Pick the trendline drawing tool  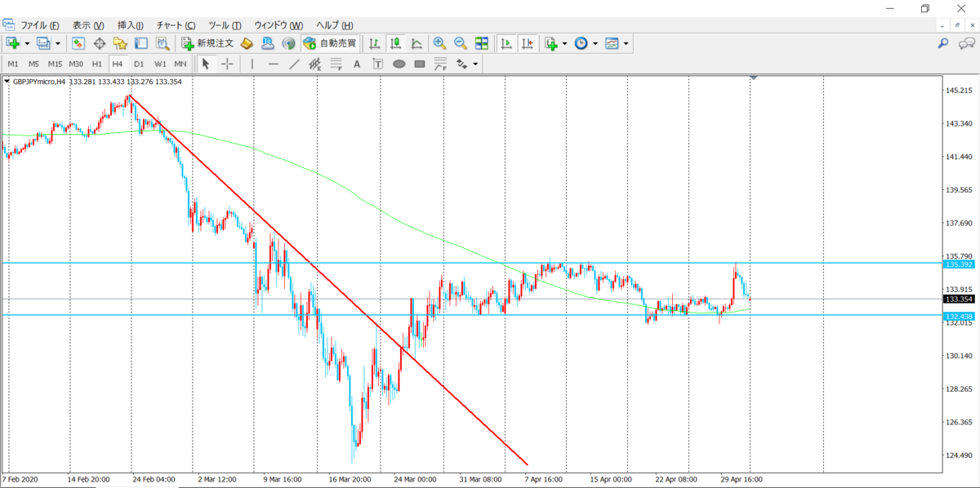pos(294,64)
